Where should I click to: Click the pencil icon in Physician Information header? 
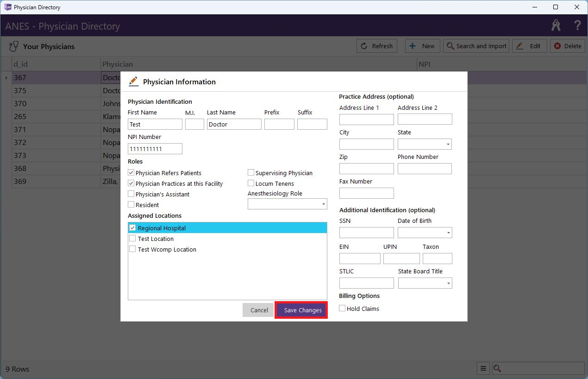(x=133, y=82)
